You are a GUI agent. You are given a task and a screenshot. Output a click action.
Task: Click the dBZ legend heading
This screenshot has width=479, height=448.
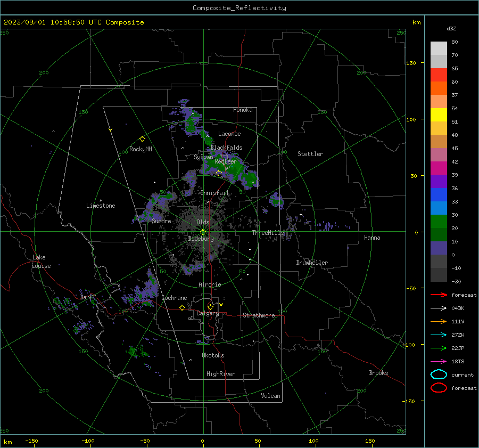coord(451,29)
